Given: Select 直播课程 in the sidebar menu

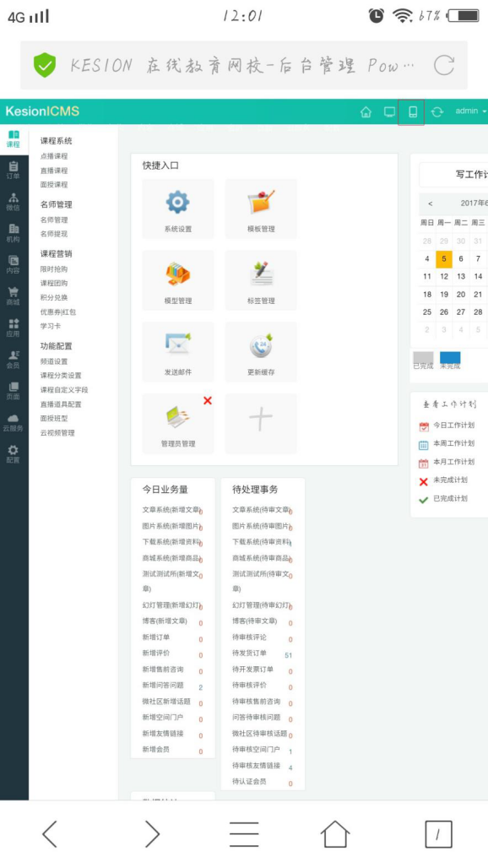Looking at the screenshot, I should [54, 171].
